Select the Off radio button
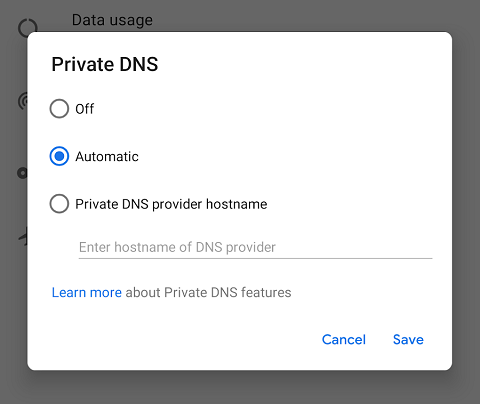This screenshot has width=480, height=404. [x=59, y=109]
